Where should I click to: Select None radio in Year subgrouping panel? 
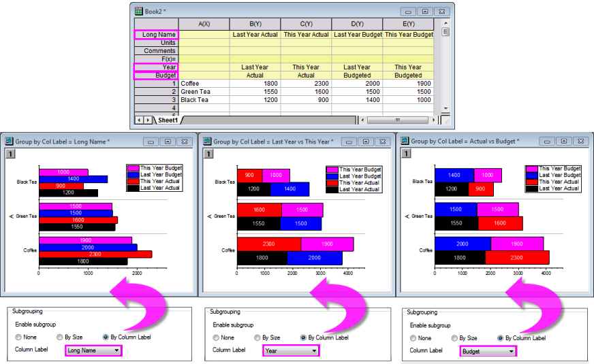[x=216, y=337]
